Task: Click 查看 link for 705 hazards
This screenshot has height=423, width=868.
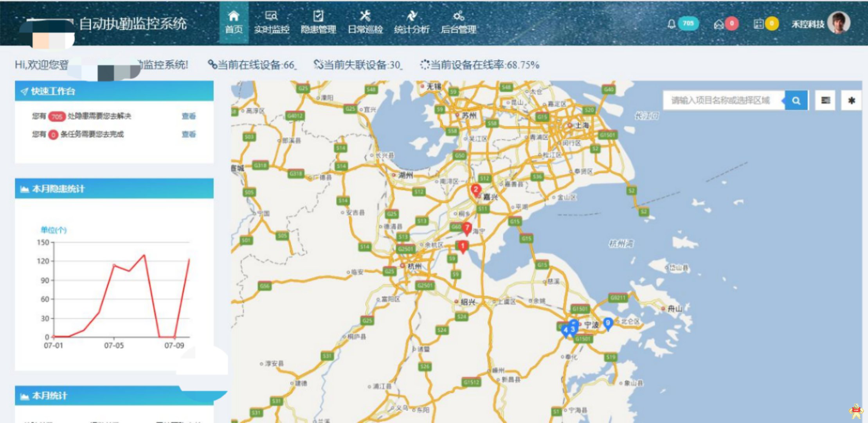Action: click(189, 116)
